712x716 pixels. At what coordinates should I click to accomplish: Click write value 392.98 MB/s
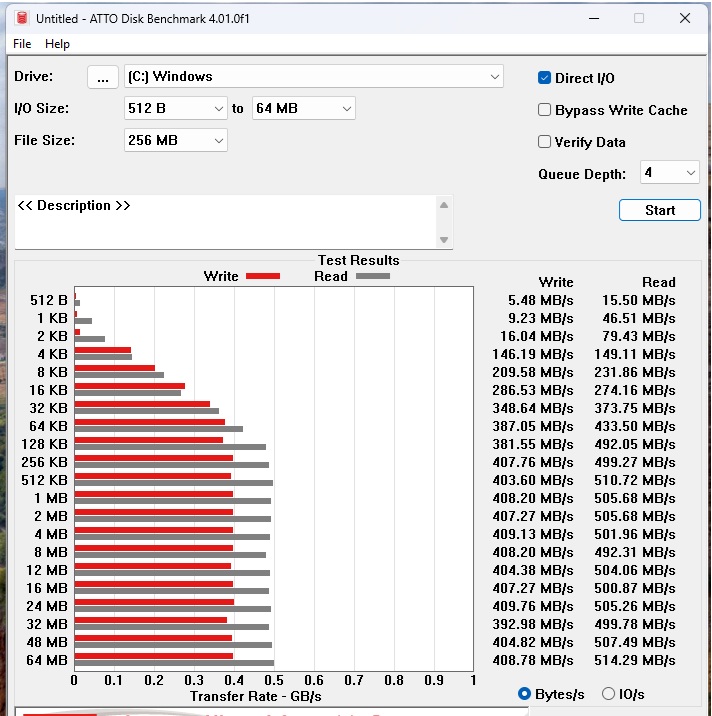pos(533,624)
